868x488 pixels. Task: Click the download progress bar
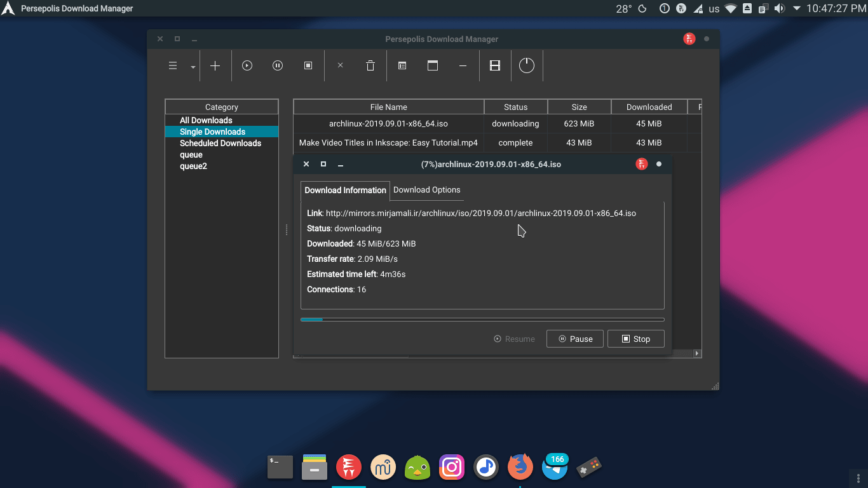pos(482,320)
